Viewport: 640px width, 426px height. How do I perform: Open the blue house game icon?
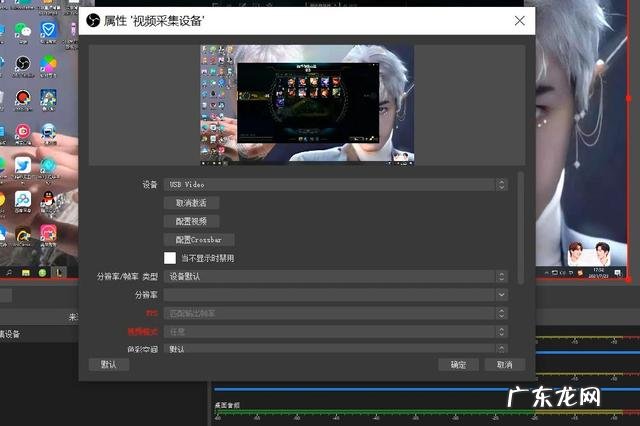[48, 98]
